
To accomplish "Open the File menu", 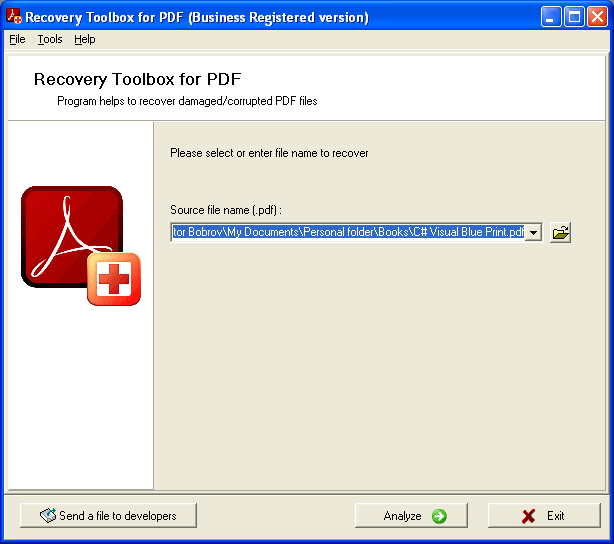I will click(x=17, y=39).
